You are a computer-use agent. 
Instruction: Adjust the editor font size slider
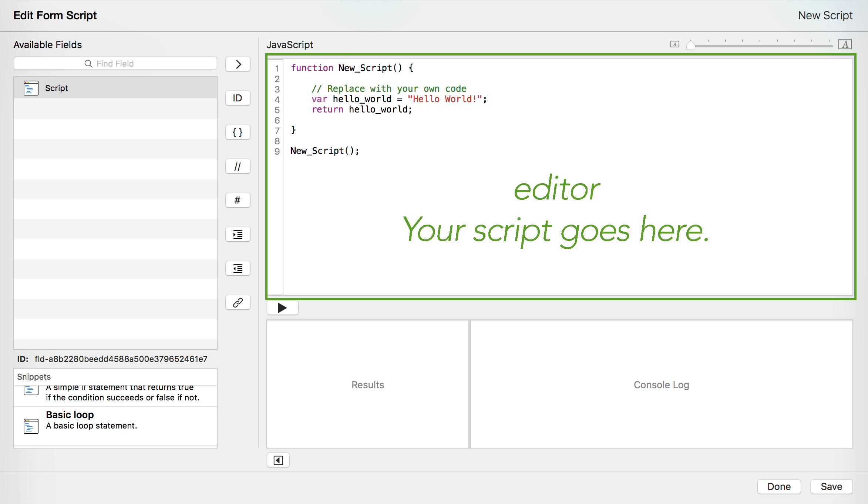[690, 46]
